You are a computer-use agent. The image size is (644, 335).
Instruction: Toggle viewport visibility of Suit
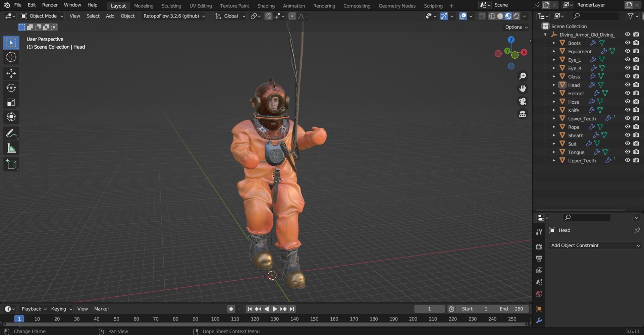[x=627, y=144]
